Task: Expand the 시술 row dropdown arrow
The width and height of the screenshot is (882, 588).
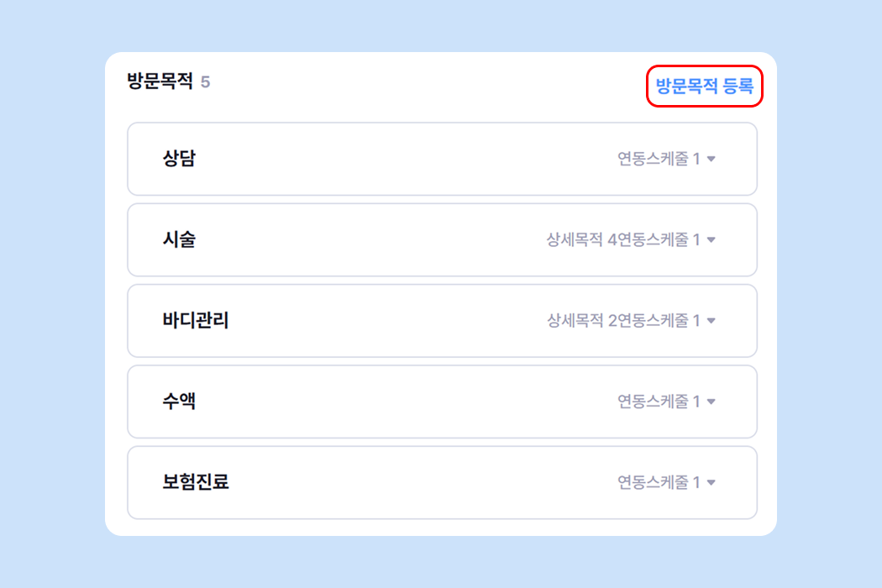Action: coord(711,240)
